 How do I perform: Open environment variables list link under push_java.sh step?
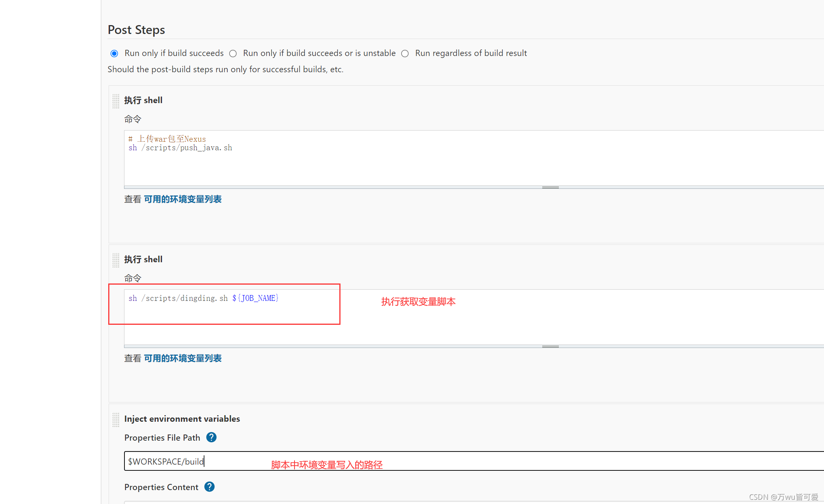pyautogui.click(x=183, y=199)
